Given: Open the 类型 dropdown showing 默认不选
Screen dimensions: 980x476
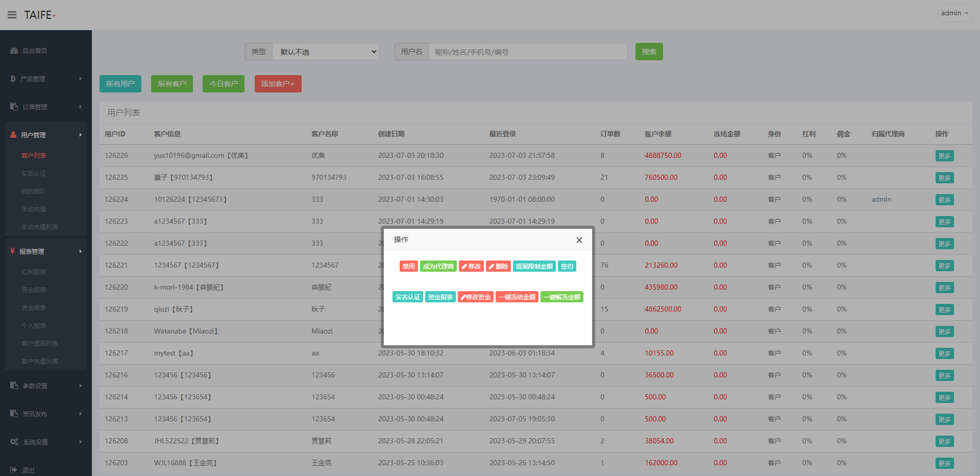Looking at the screenshot, I should click(x=325, y=52).
